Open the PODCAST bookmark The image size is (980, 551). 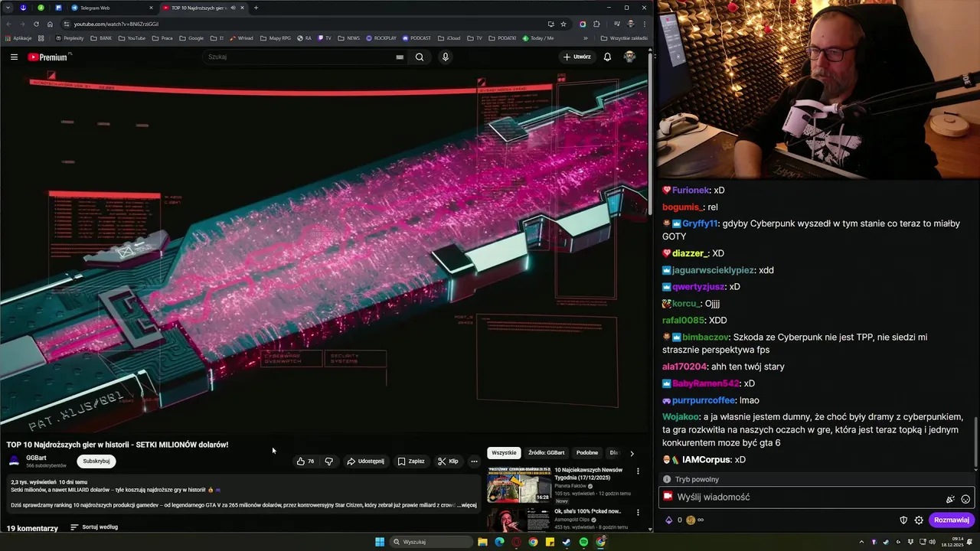[x=416, y=37]
